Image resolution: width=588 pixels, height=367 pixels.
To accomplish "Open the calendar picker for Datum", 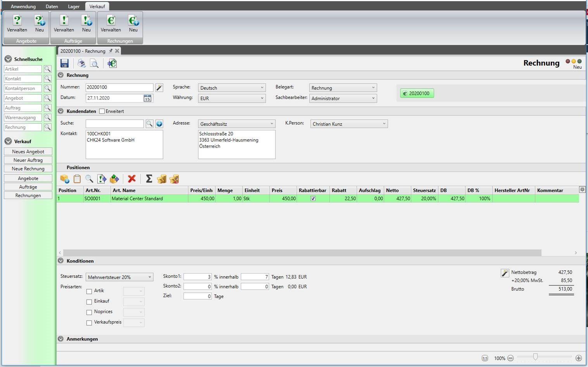I will click(147, 98).
